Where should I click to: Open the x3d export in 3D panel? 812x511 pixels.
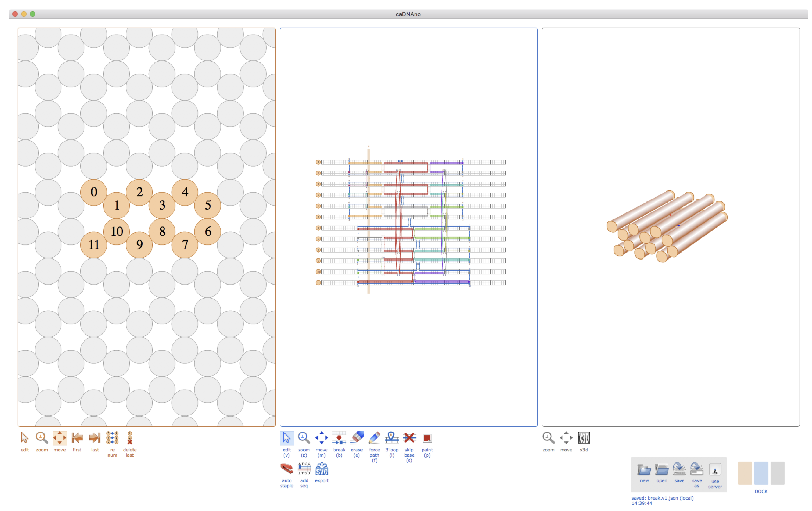coord(584,438)
